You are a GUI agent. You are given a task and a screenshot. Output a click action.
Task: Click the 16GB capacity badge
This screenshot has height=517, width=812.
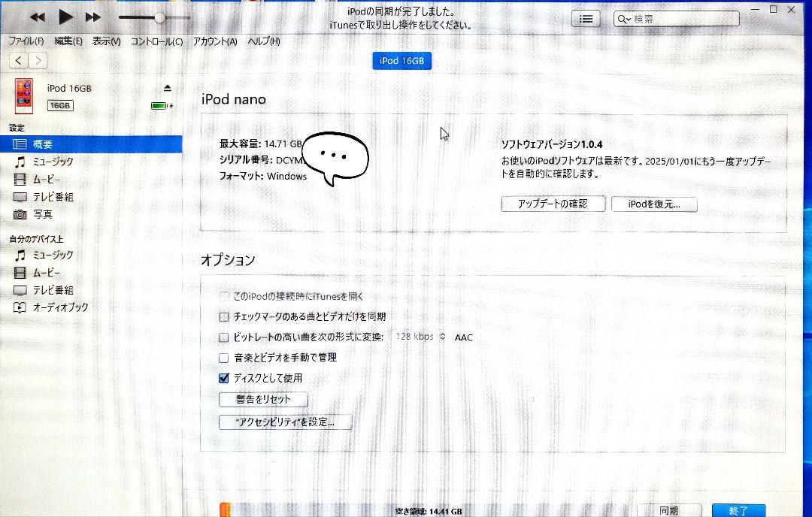click(60, 105)
